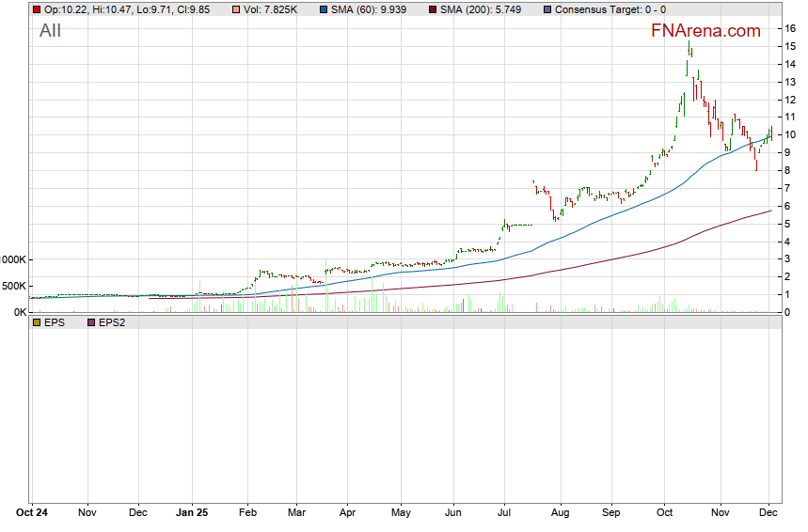Viewport: 808px width, 532px height.
Task: Click the "All" label on the chart
Action: point(50,31)
